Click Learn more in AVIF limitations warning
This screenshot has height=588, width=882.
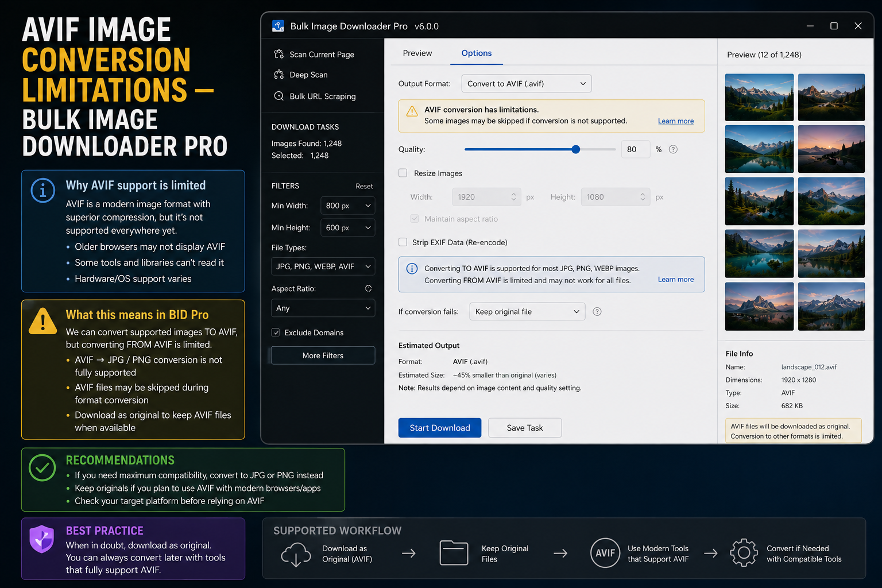[676, 121]
